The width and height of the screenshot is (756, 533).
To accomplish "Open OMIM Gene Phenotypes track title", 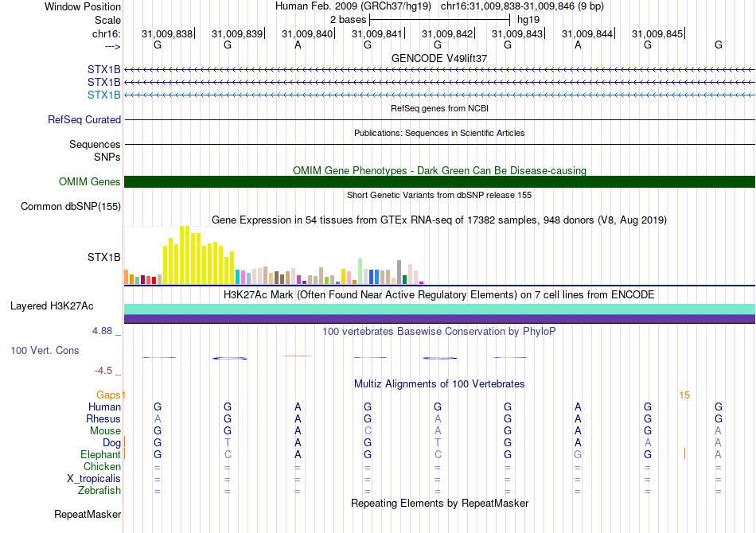I will (x=439, y=170).
